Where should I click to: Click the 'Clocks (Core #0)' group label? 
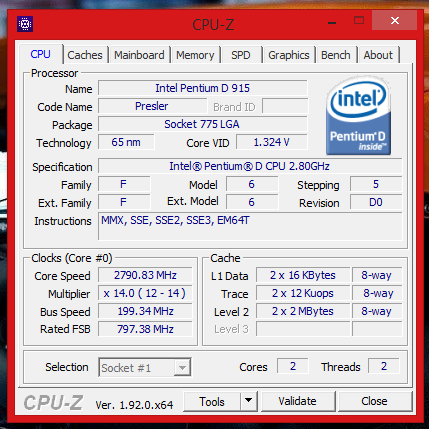(72, 258)
